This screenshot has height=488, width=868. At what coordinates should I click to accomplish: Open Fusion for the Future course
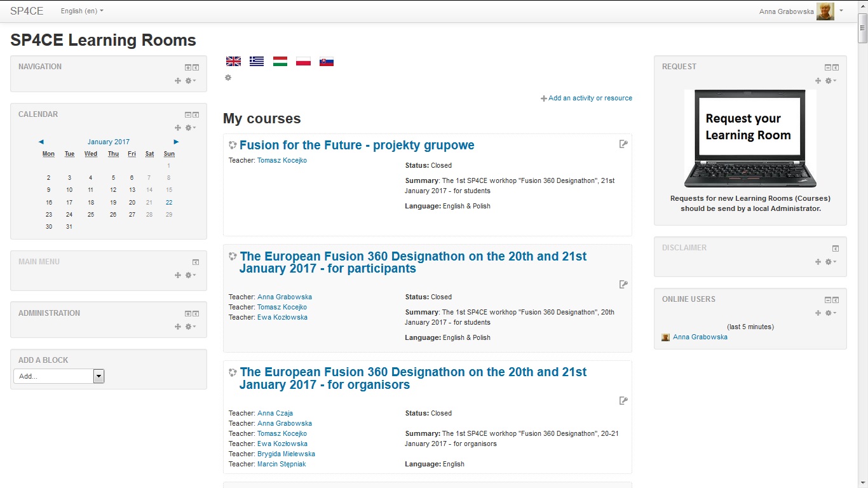pyautogui.click(x=357, y=145)
